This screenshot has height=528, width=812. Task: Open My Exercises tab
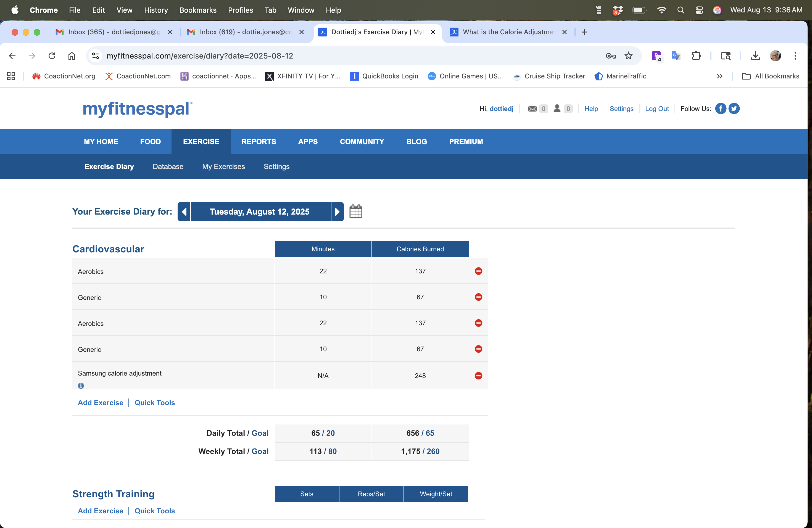(223, 167)
